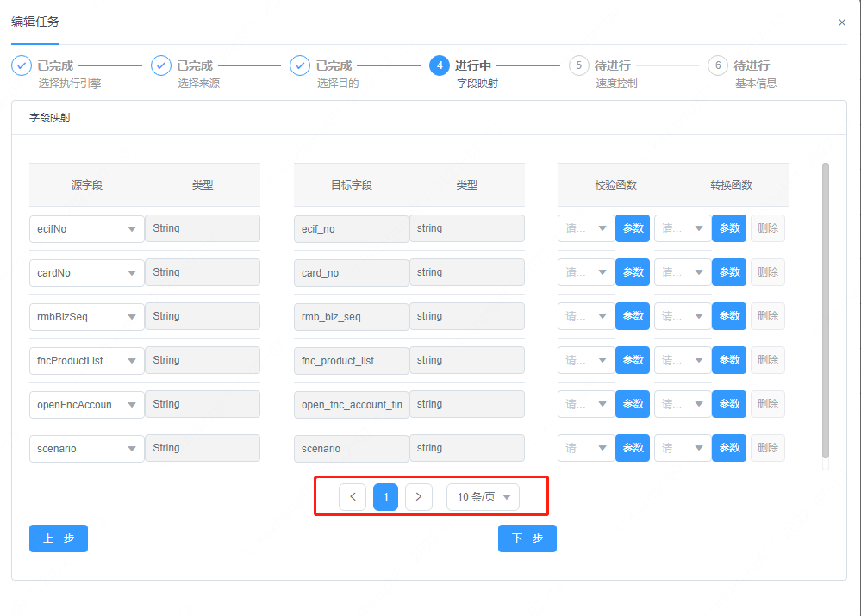Select page 1 in the pagination control
The image size is (861, 616).
(x=385, y=496)
